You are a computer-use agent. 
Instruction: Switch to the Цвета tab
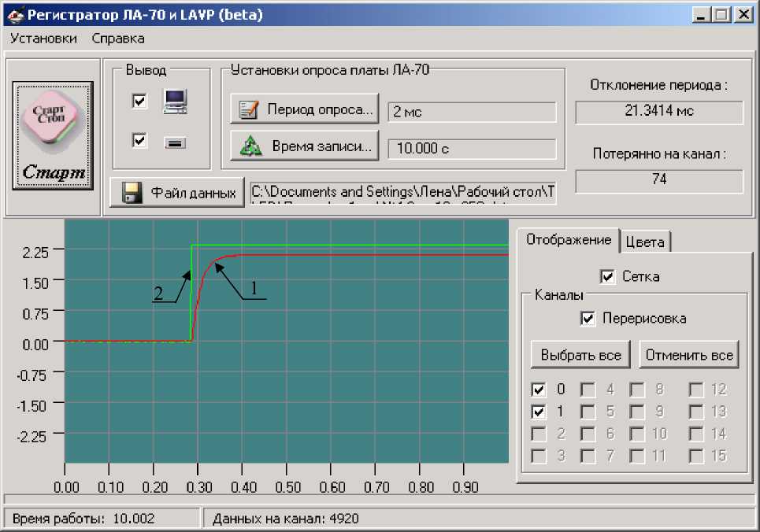645,242
